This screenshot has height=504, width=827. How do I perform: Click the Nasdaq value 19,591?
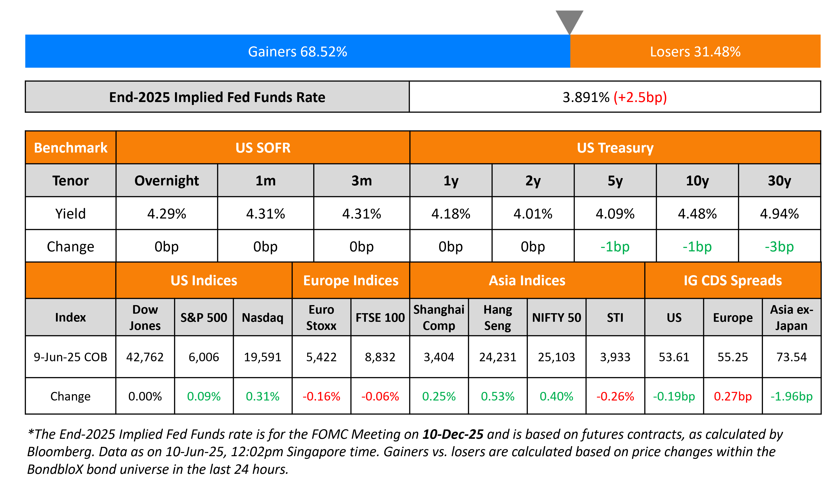[263, 357]
